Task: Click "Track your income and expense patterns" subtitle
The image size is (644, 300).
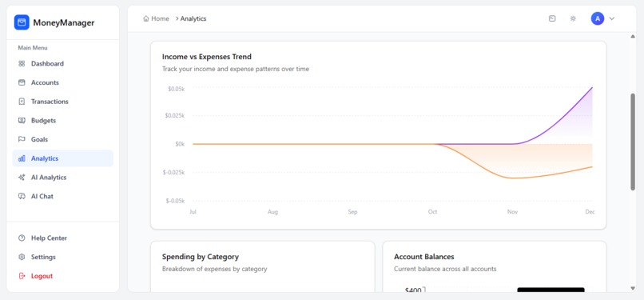Action: click(236, 69)
